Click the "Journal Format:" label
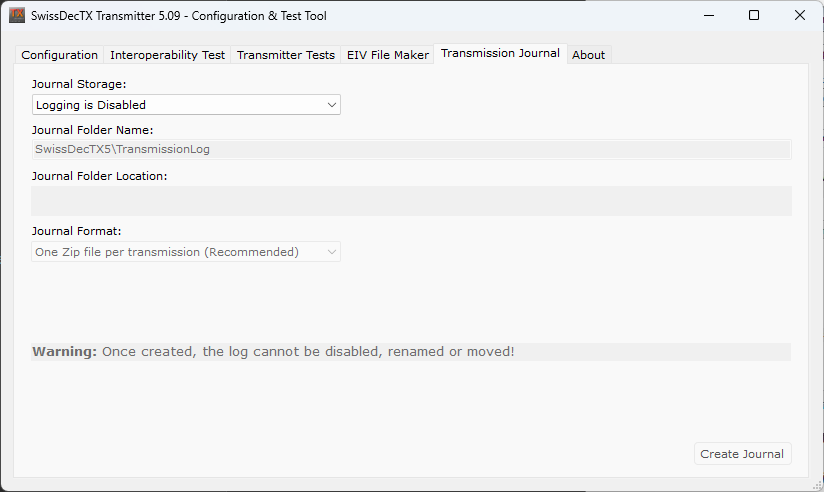The image size is (824, 492). [76, 231]
